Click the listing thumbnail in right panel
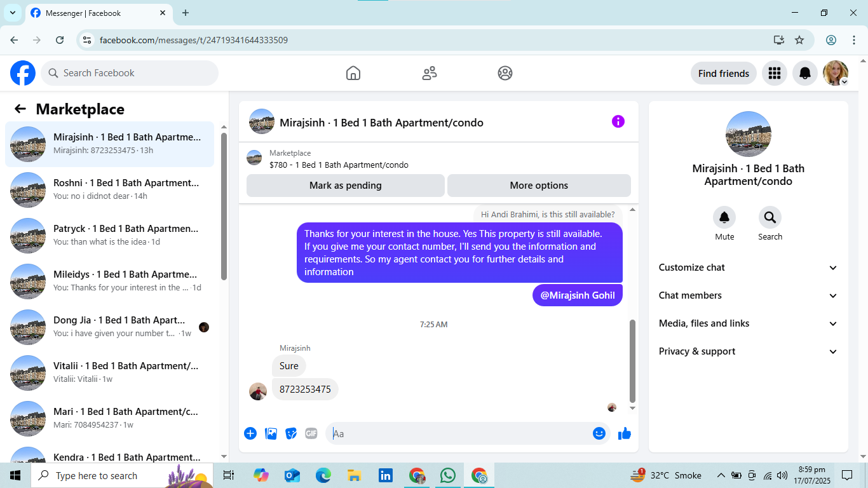868x488 pixels. 749,134
